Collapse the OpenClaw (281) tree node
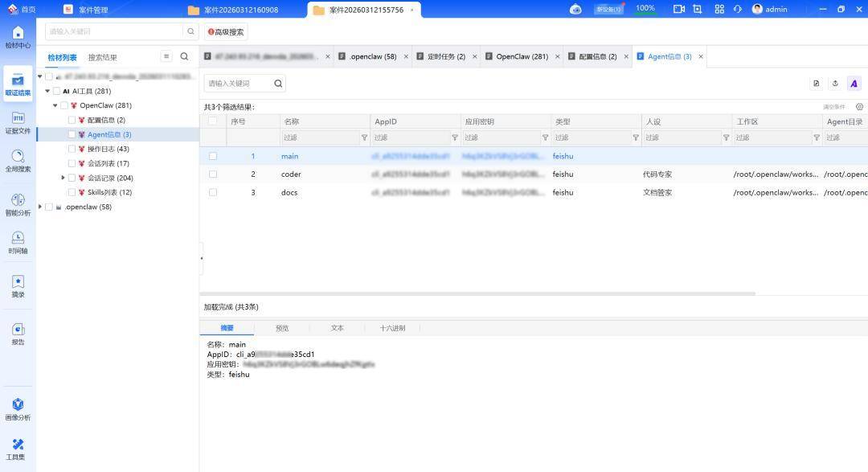This screenshot has width=868, height=472. click(55, 106)
